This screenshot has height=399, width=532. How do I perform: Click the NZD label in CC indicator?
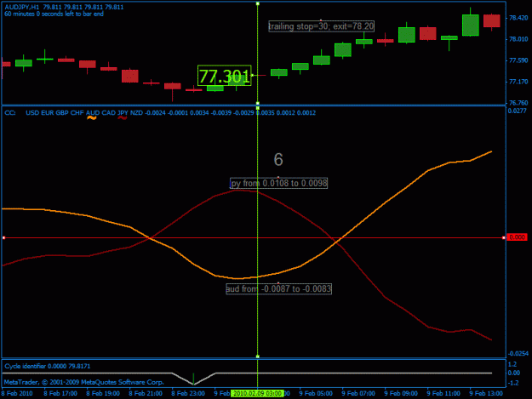[136, 113]
